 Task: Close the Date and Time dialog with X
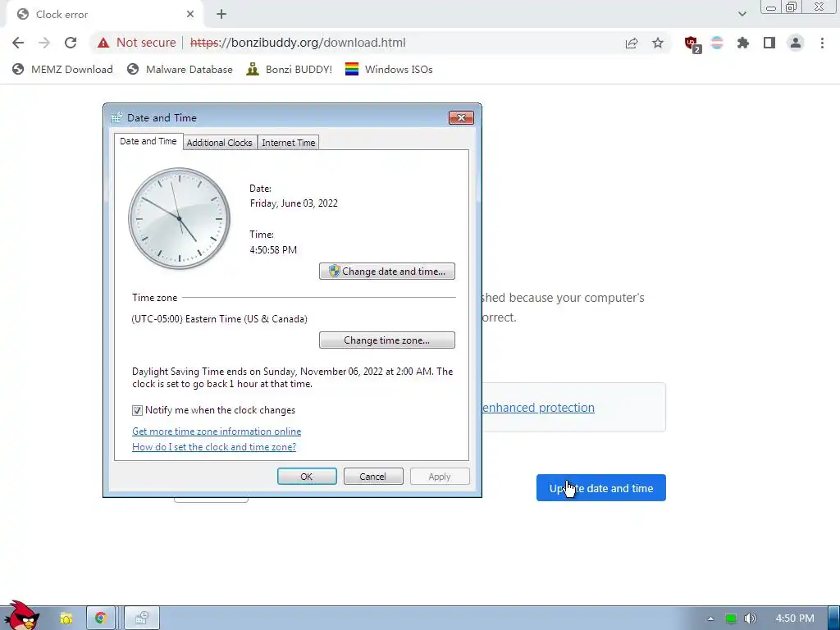461,117
